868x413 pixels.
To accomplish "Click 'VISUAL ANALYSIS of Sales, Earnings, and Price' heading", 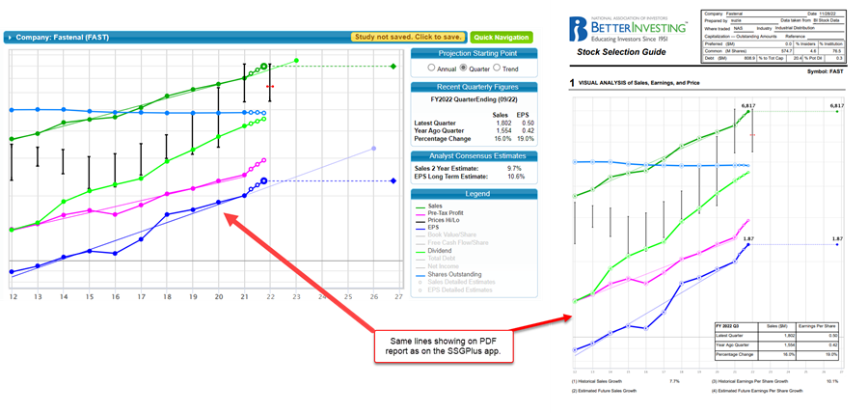I will pos(638,82).
